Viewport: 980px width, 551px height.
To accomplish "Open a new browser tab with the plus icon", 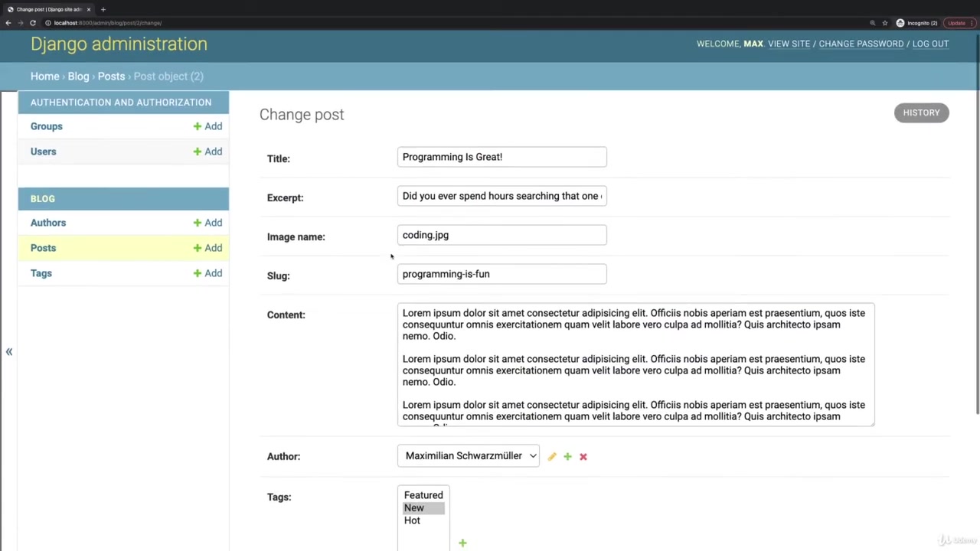I will pos(103,9).
